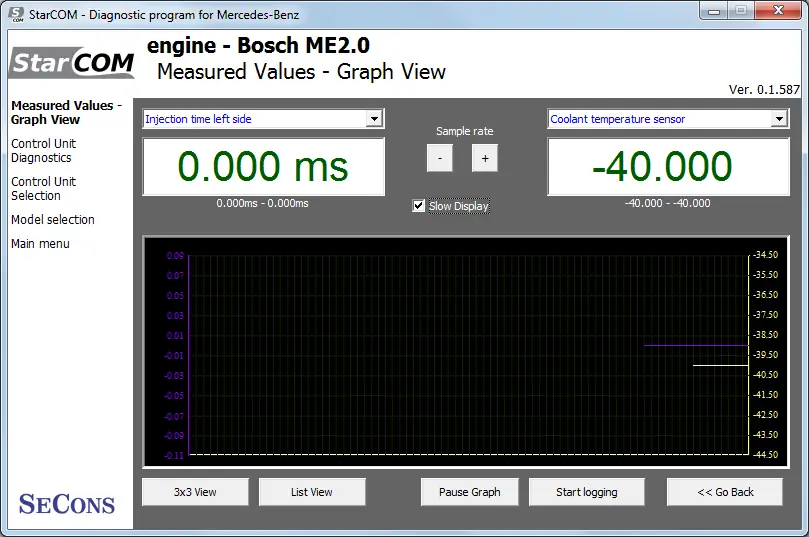Switch to 3x3 View
Image resolution: width=809 pixels, height=537 pixels.
[x=195, y=492]
